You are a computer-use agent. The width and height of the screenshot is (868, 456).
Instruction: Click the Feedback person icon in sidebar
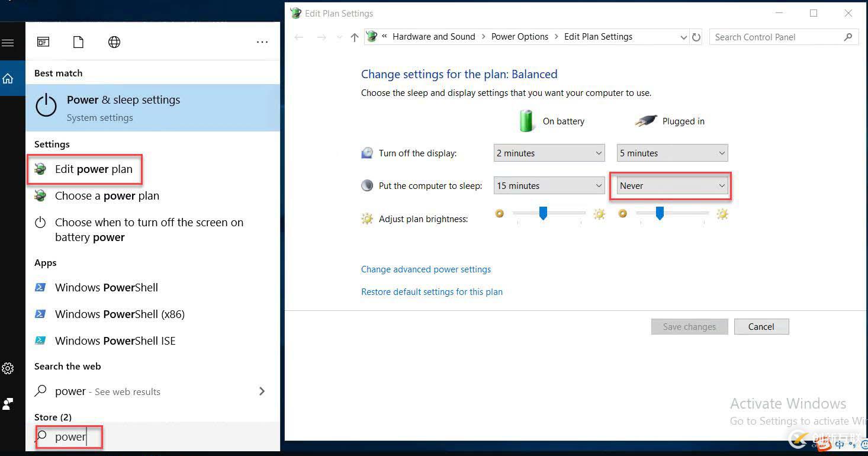click(x=8, y=404)
